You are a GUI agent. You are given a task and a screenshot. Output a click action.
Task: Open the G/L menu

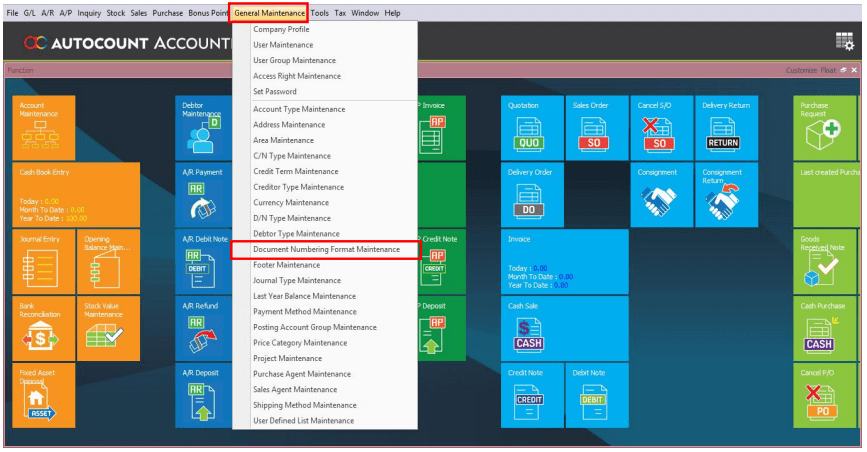pos(29,13)
